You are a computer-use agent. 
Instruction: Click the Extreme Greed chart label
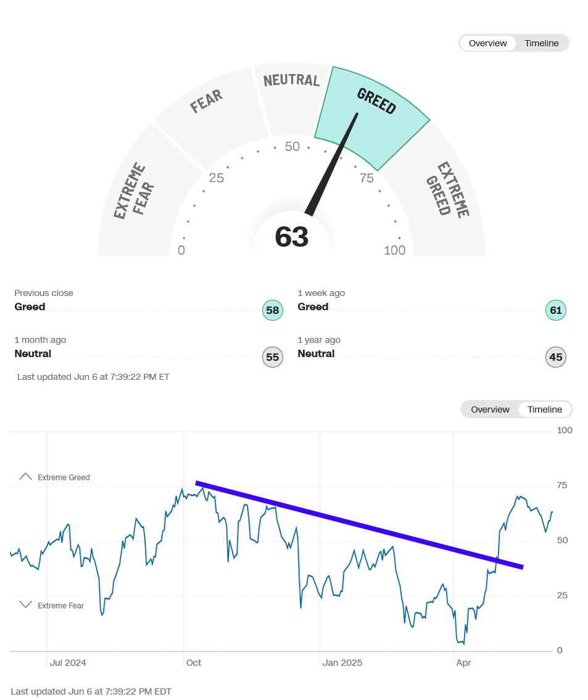tap(64, 477)
